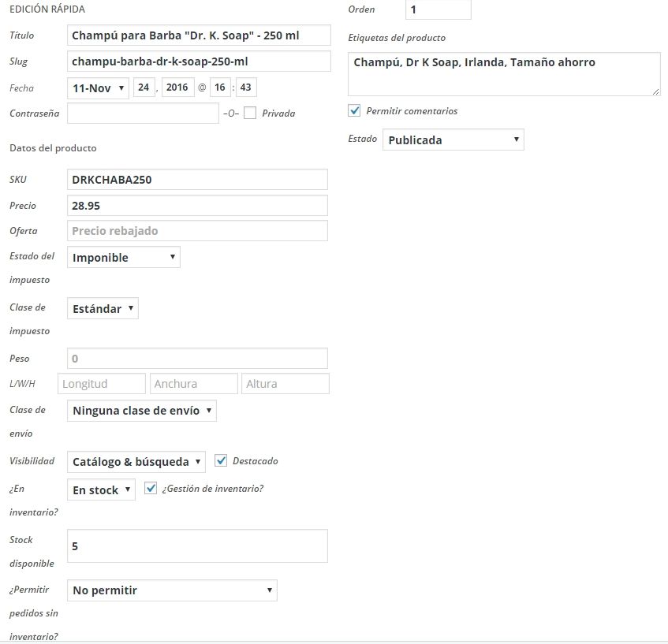Click the Peso weight field

tap(197, 358)
